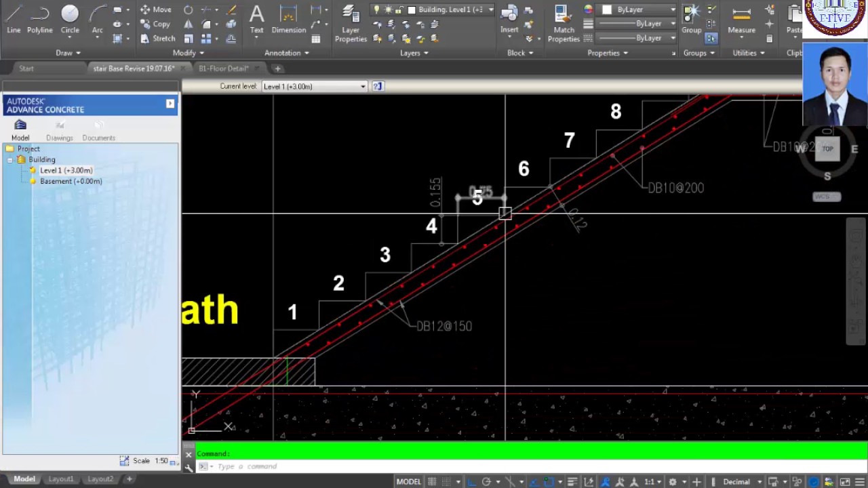
Task: Toggle lineweight display in status bar
Action: [x=572, y=482]
